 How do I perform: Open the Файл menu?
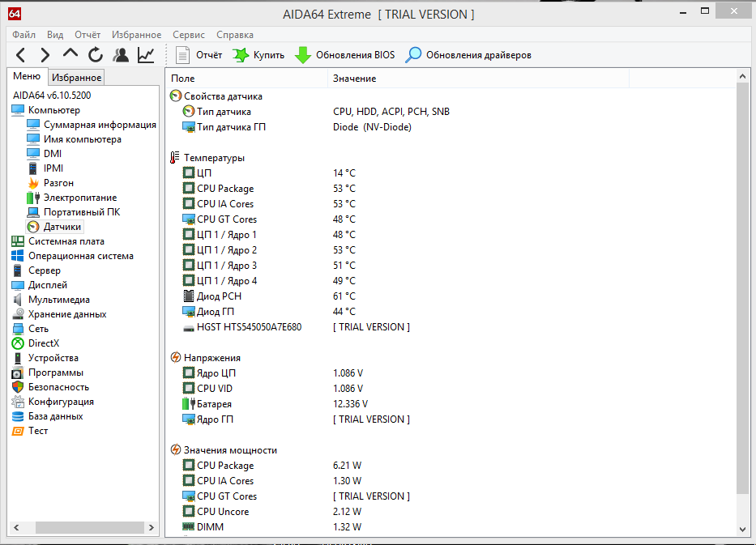23,35
